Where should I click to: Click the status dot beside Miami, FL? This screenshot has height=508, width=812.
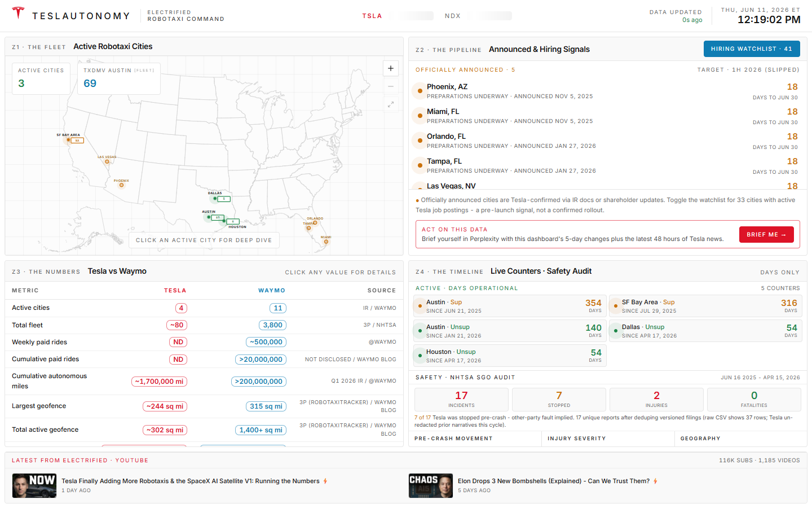(420, 116)
